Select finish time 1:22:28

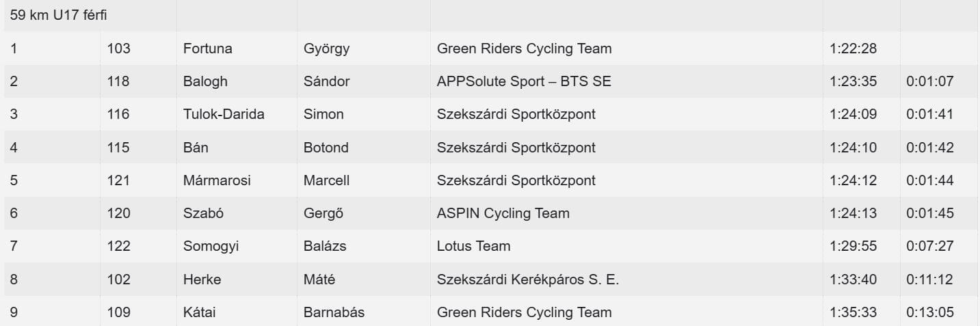click(853, 49)
